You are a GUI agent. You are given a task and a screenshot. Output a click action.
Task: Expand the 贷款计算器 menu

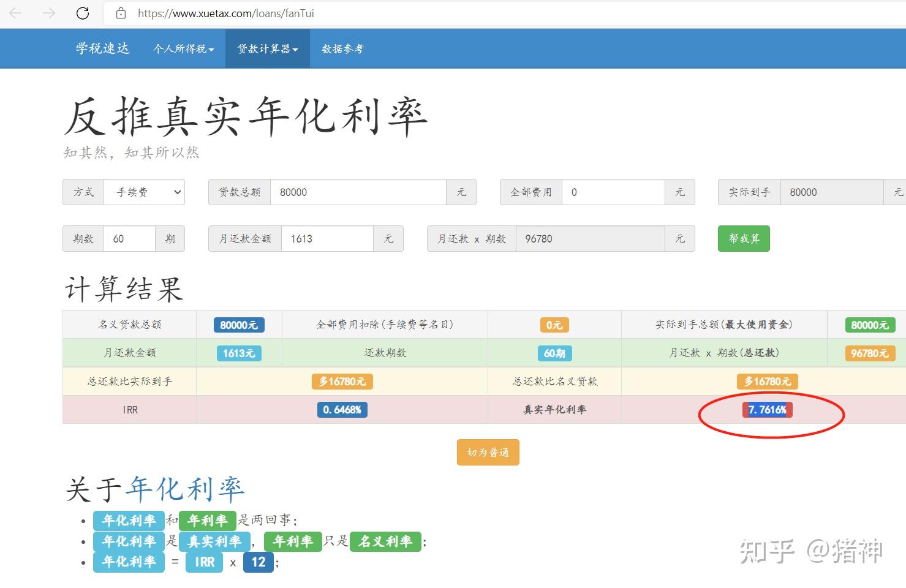click(x=268, y=48)
